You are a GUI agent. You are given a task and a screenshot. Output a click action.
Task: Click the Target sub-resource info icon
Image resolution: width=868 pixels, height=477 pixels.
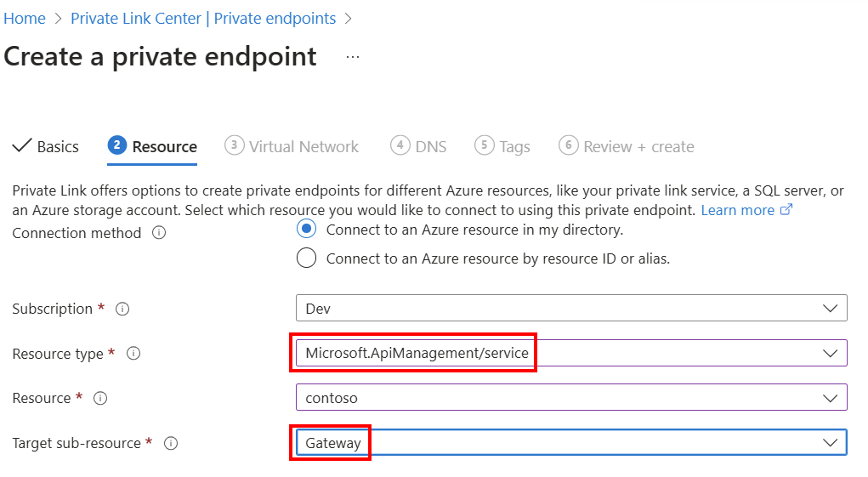point(171,443)
